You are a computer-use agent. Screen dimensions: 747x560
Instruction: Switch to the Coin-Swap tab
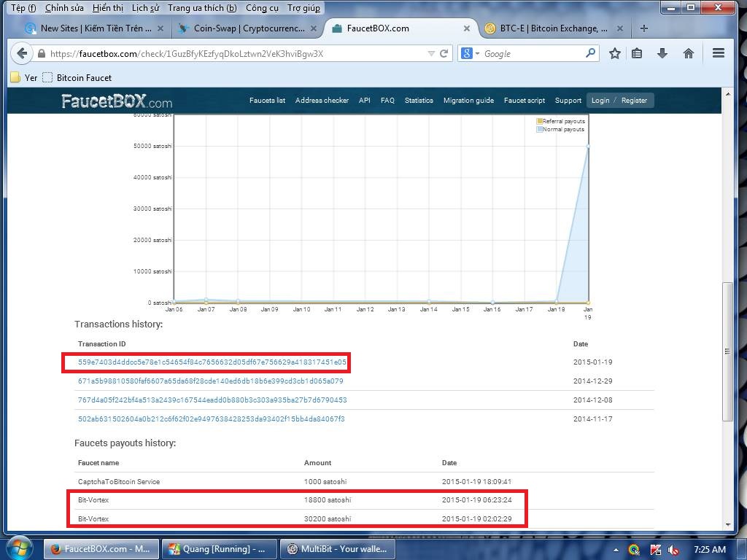[x=248, y=28]
